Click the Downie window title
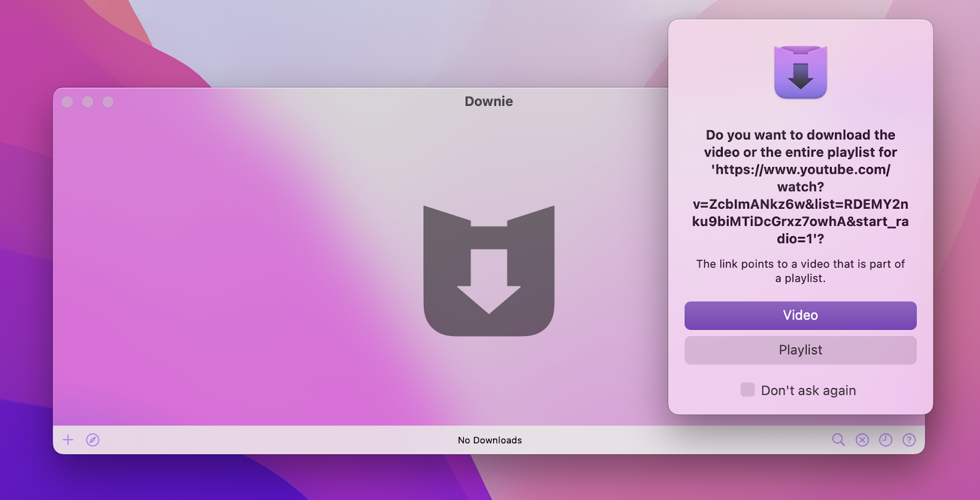This screenshot has width=980, height=500. tap(489, 102)
